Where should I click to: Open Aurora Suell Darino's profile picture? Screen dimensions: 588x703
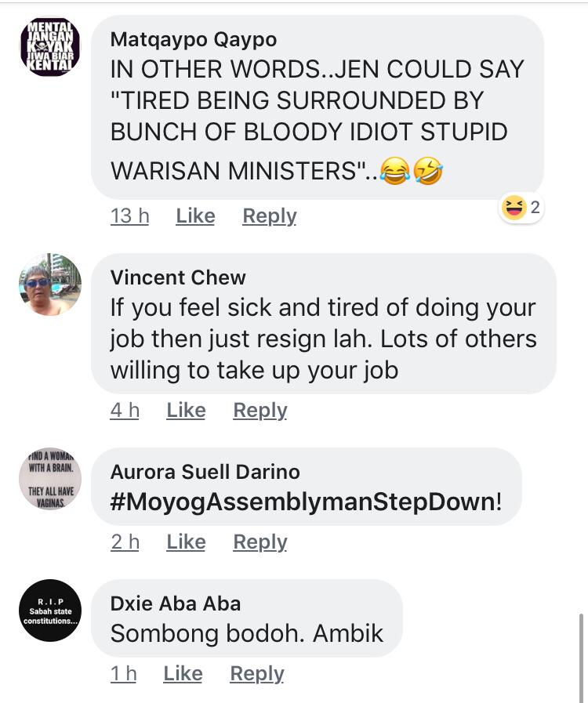[50, 479]
